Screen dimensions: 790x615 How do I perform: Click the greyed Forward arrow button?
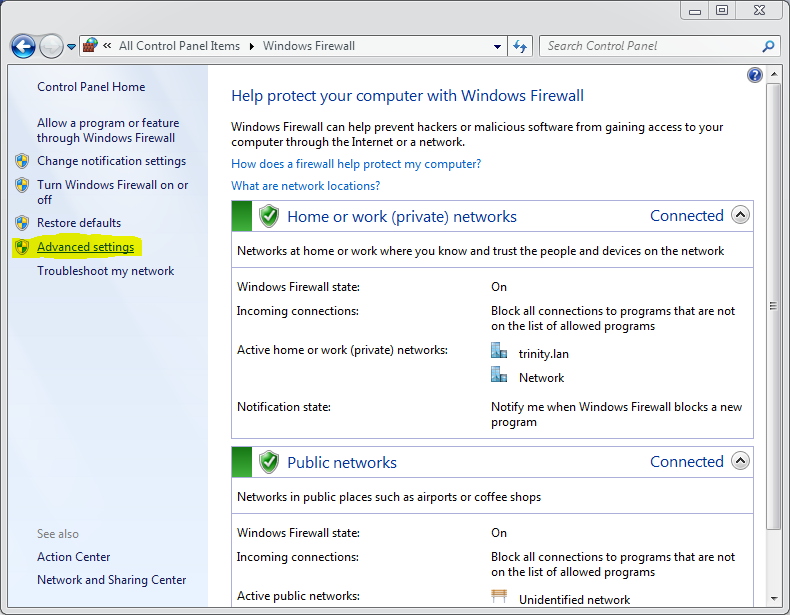(x=51, y=46)
